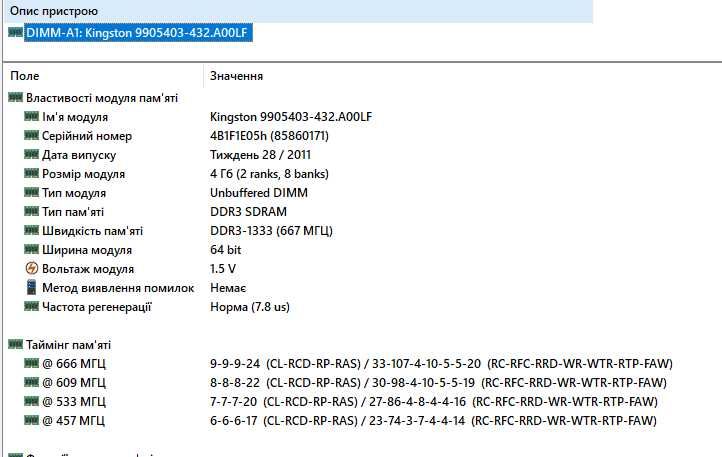Click the memory icon beside '@ 457 МГЦ'
The width and height of the screenshot is (722, 457).
tap(31, 420)
